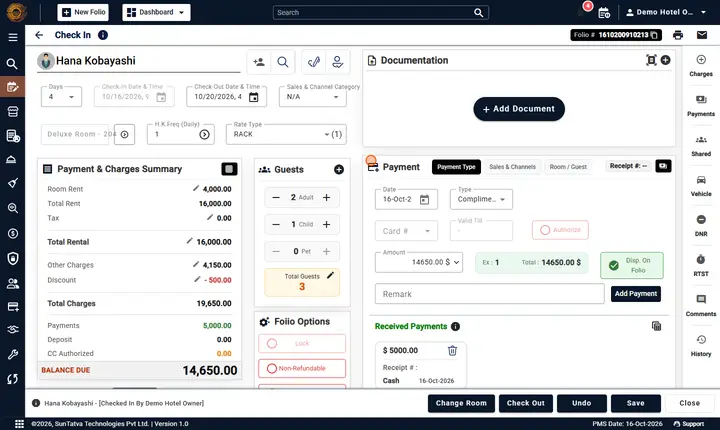Screen dimensions: 720x430
Task: Set DNR from the right panel
Action: tap(701, 226)
